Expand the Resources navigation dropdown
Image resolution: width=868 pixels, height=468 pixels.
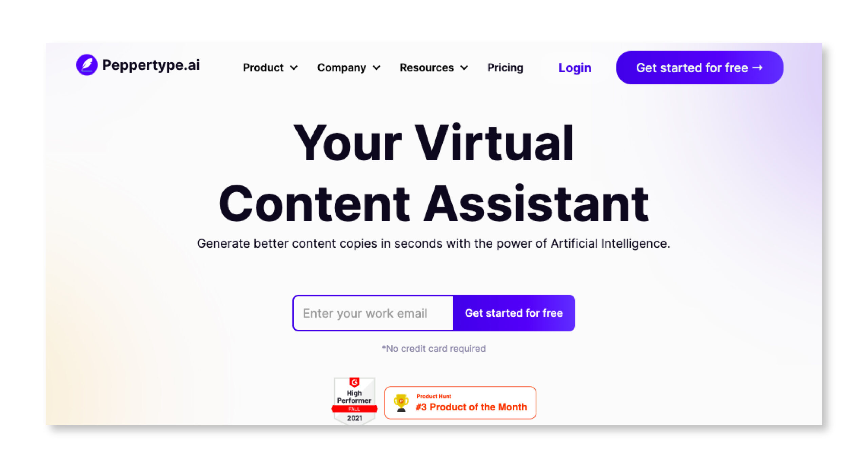[433, 67]
